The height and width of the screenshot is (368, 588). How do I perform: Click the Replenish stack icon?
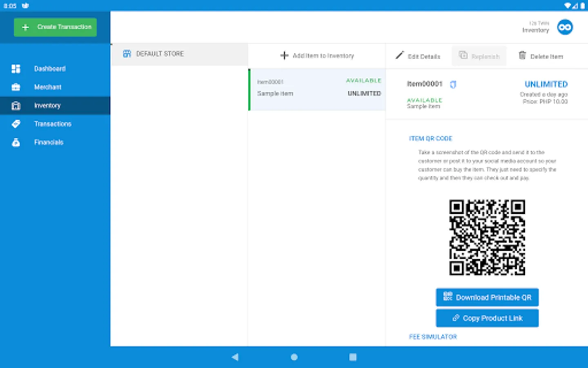click(x=463, y=55)
